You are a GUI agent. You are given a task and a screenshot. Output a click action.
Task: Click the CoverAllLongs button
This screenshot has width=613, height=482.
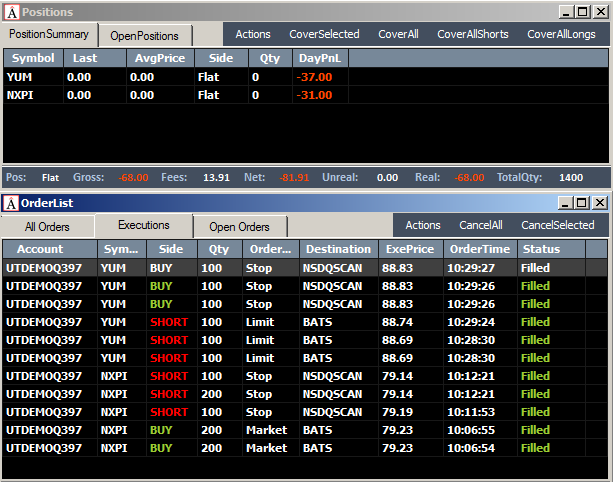point(561,34)
